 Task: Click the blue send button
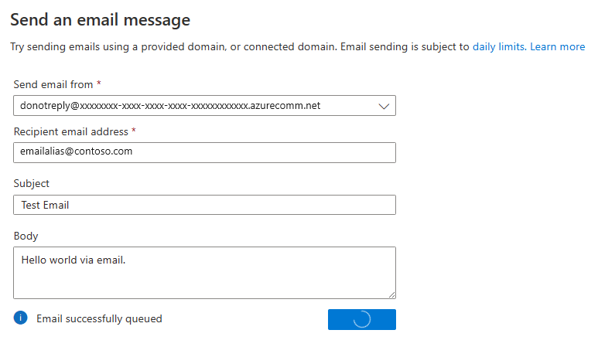[362, 319]
